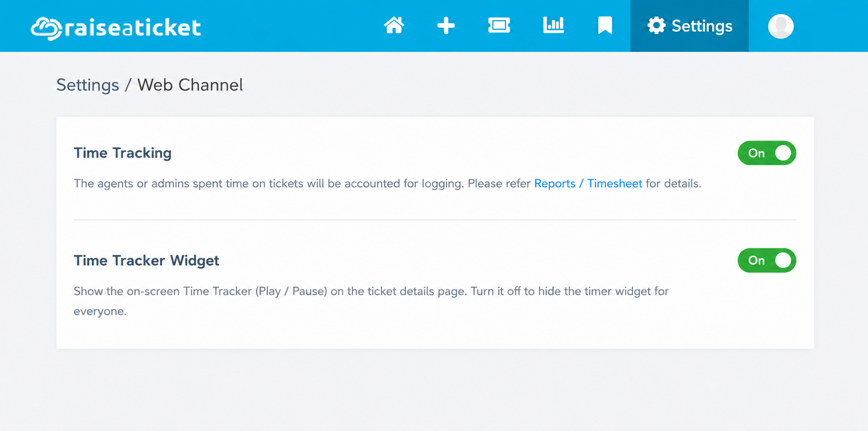This screenshot has width=868, height=431.
Task: Open the bookmark icon in navbar
Action: point(605,25)
